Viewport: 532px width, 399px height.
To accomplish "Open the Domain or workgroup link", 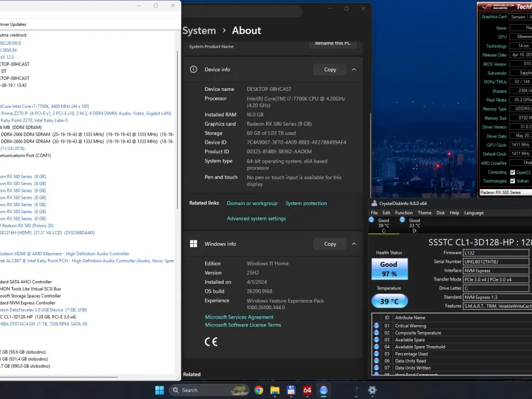I will tap(252, 203).
